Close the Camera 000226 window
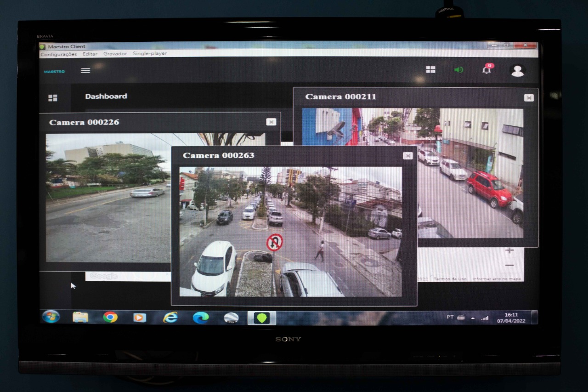The image size is (588, 392). [x=271, y=122]
